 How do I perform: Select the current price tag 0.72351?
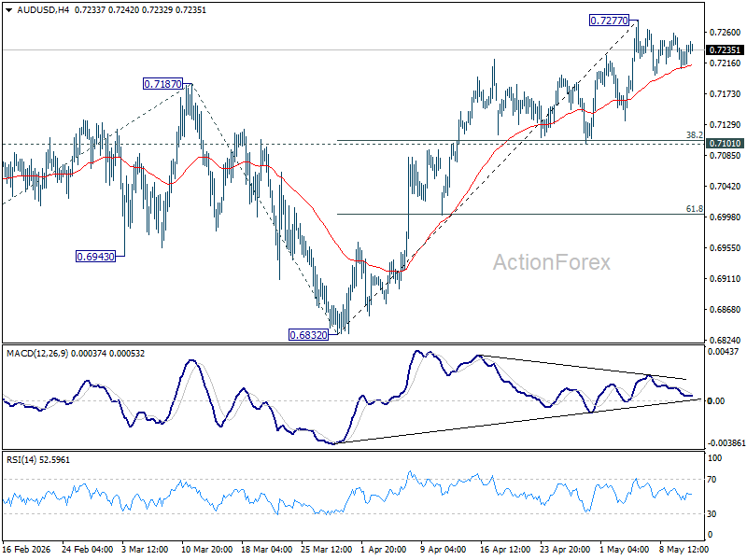point(725,50)
